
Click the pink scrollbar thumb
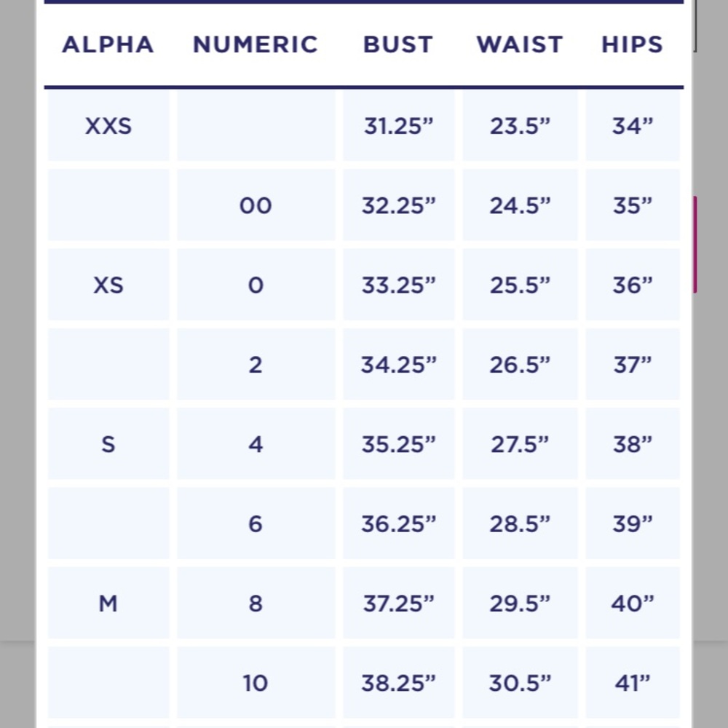coord(695,245)
